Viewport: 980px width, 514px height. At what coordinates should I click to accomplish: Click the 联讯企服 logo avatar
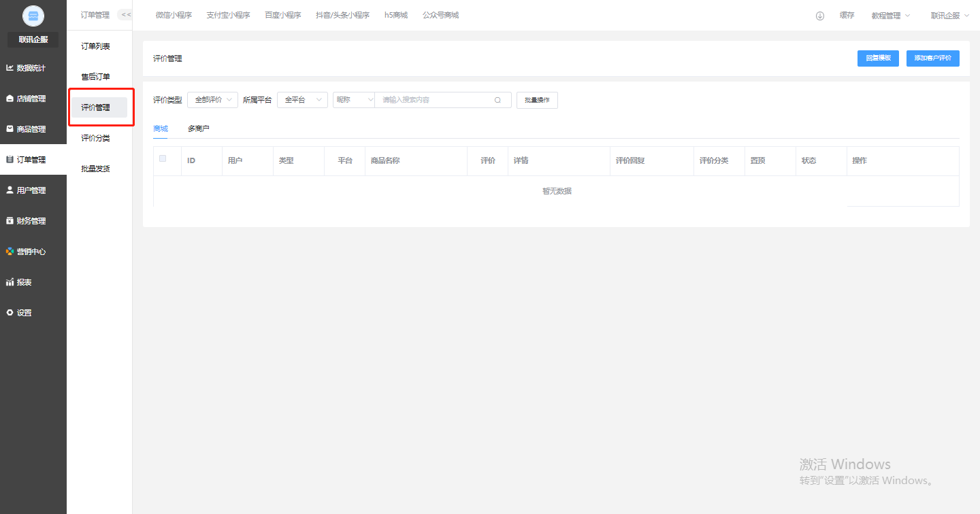[x=33, y=16]
